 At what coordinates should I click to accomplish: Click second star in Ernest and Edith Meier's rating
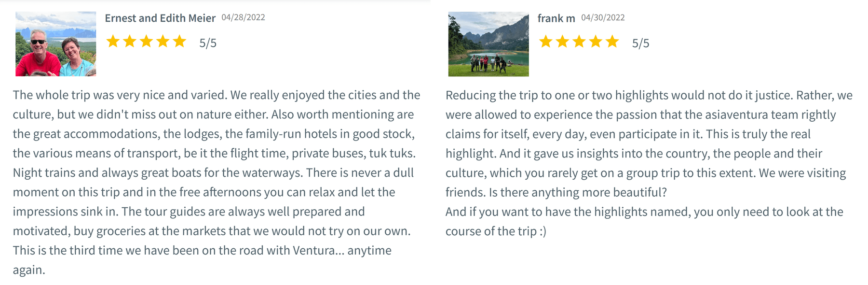129,42
